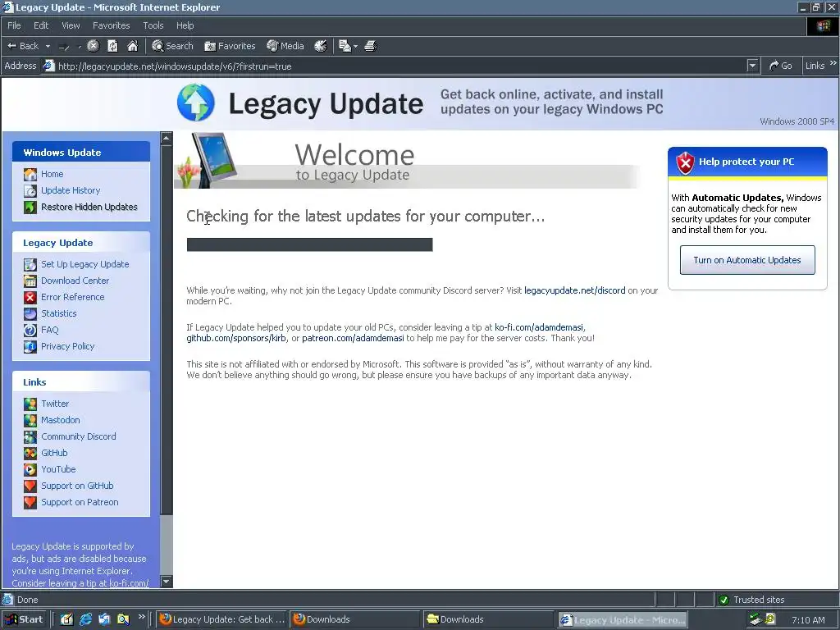The height and width of the screenshot is (630, 840).
Task: Click the Statistics icon
Action: (30, 314)
